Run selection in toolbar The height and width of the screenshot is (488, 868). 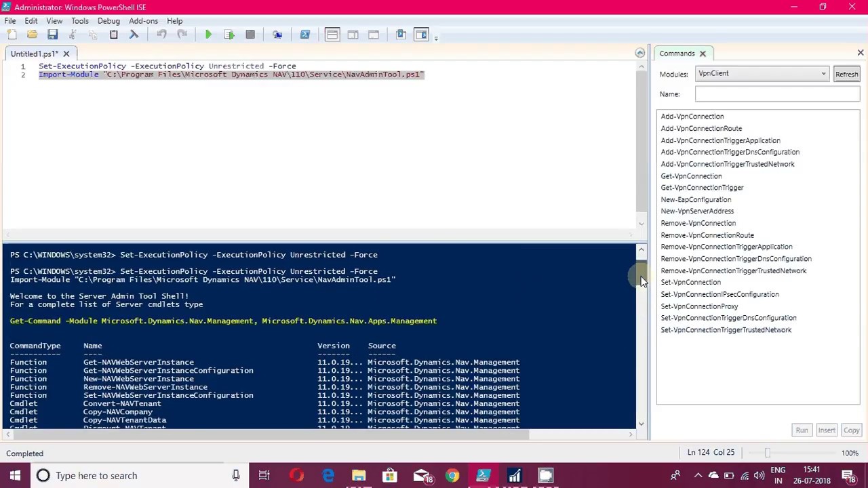(229, 35)
